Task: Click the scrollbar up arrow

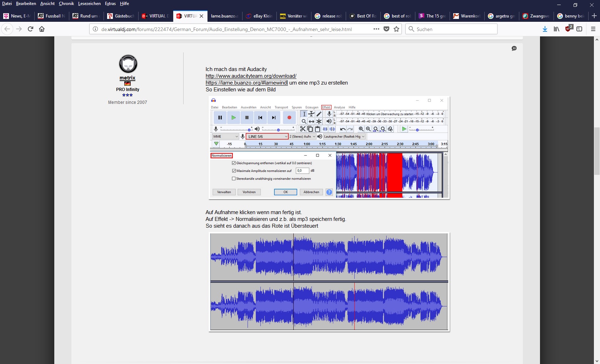Action: [x=597, y=40]
